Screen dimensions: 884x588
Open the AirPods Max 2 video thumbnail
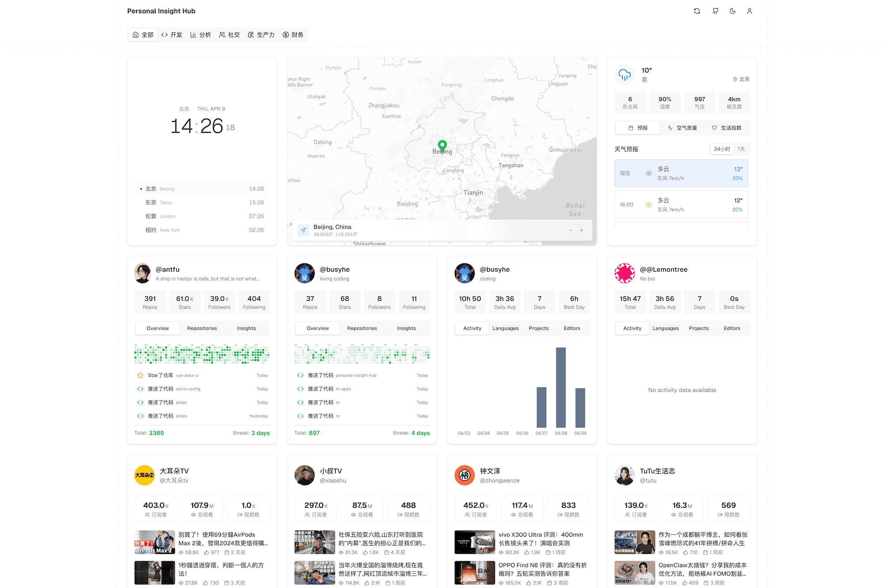click(x=155, y=542)
